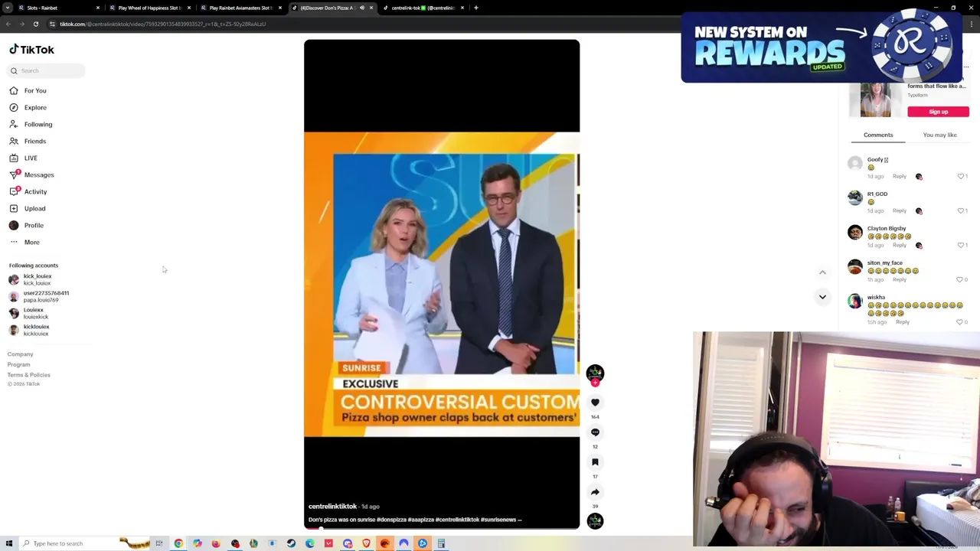Open Windows Start menu
Screen dimensions: 980x551
8,543
